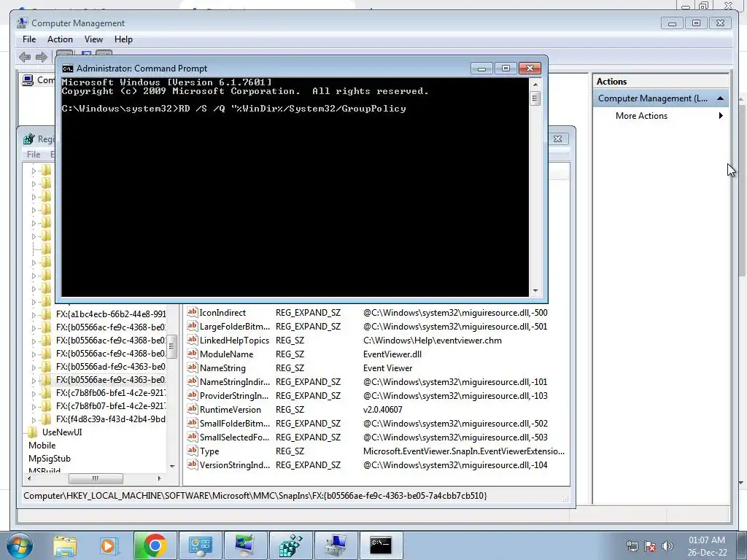Select the UseNewUI registry key
The image size is (747, 560).
pyautogui.click(x=62, y=432)
